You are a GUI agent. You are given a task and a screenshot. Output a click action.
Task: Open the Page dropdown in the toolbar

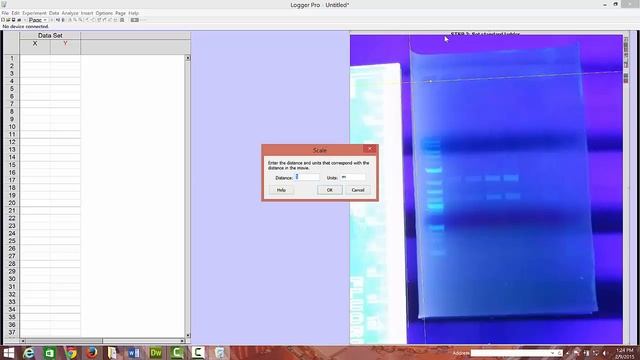38,20
